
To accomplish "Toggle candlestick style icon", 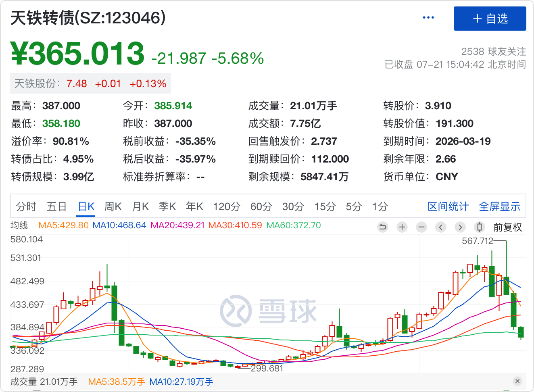I will pyautogui.click(x=479, y=227).
